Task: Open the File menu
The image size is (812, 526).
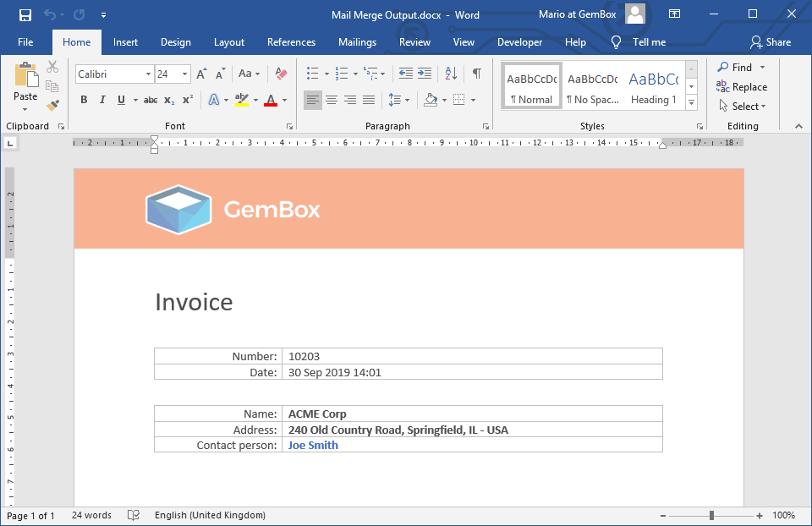Action: tap(25, 42)
